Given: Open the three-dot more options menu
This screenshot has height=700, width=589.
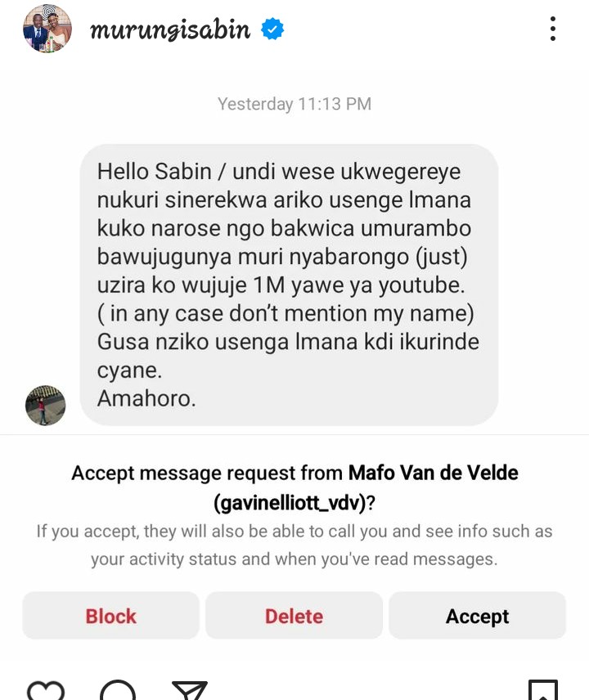Looking at the screenshot, I should 553,29.
